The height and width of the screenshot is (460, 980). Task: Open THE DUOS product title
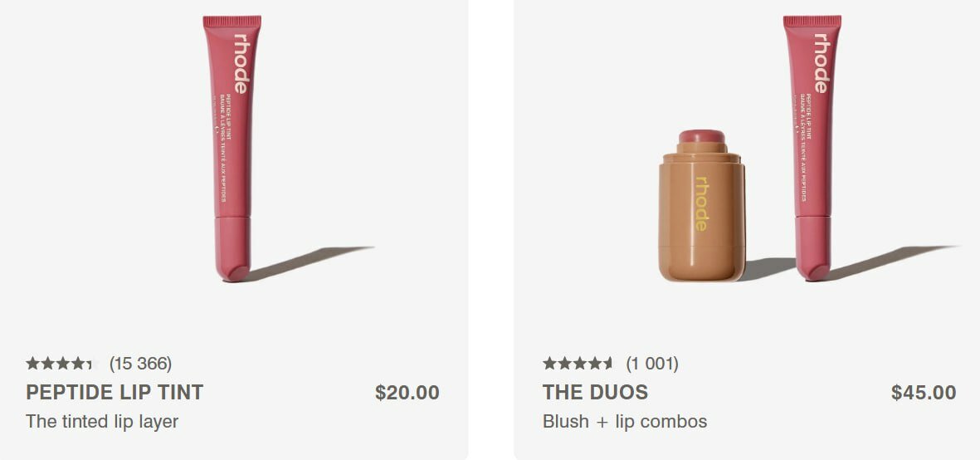pos(595,393)
